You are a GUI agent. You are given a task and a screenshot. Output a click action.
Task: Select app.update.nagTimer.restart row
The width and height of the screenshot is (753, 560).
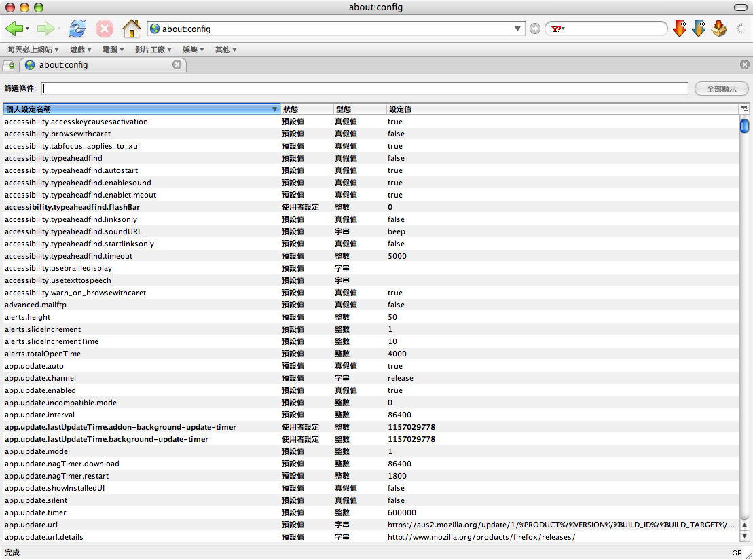coord(371,476)
